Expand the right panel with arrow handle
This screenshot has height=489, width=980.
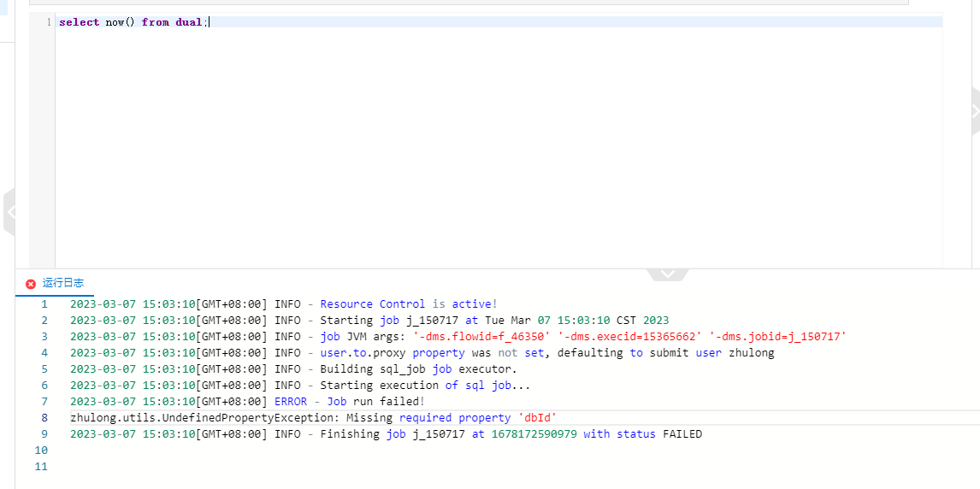(975, 111)
